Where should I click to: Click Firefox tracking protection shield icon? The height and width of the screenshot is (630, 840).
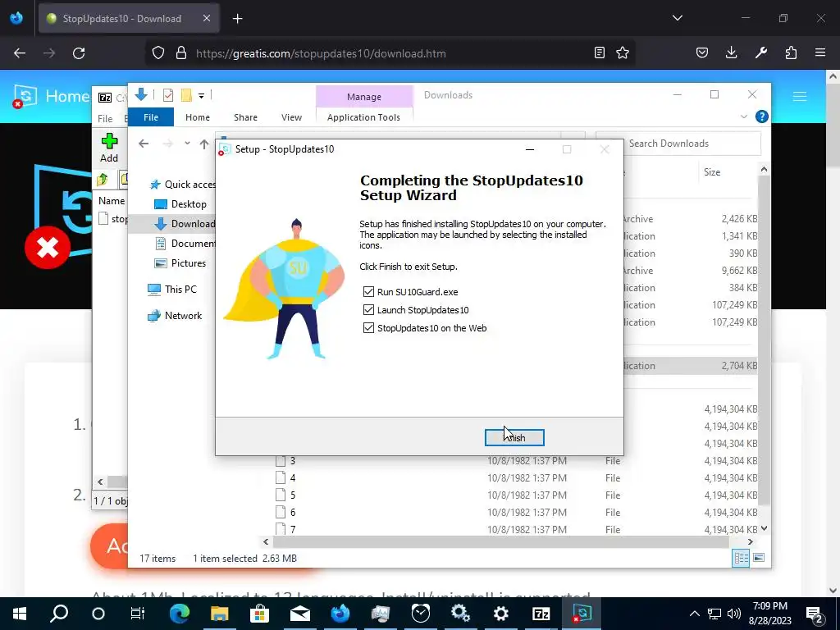coord(158,53)
